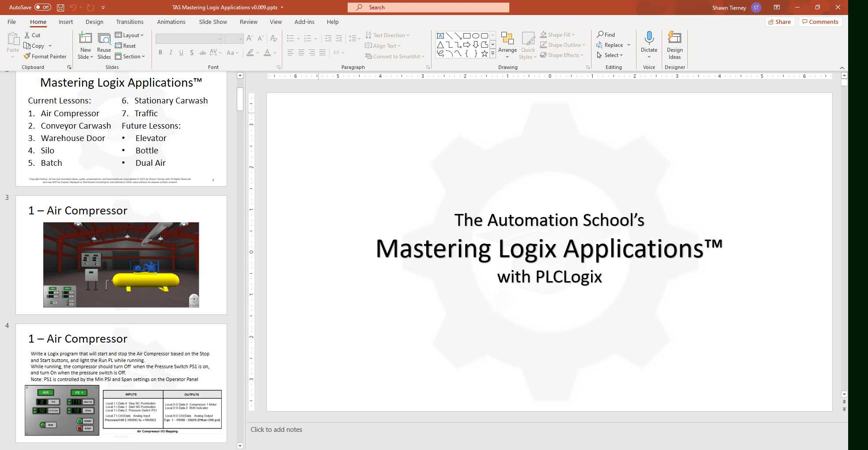868x450 pixels.
Task: Select the Text Box shape
Action: coord(440,36)
